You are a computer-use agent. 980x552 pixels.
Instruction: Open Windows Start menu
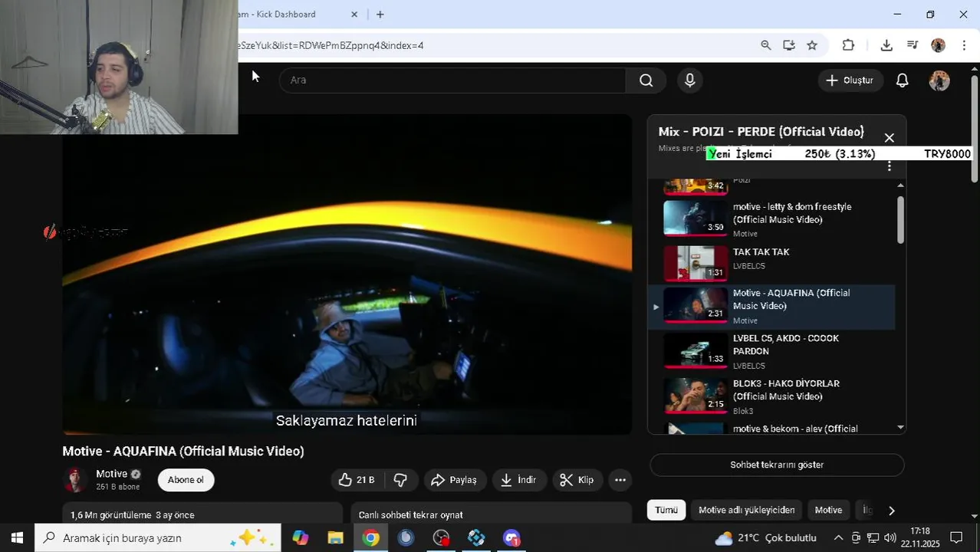17,538
